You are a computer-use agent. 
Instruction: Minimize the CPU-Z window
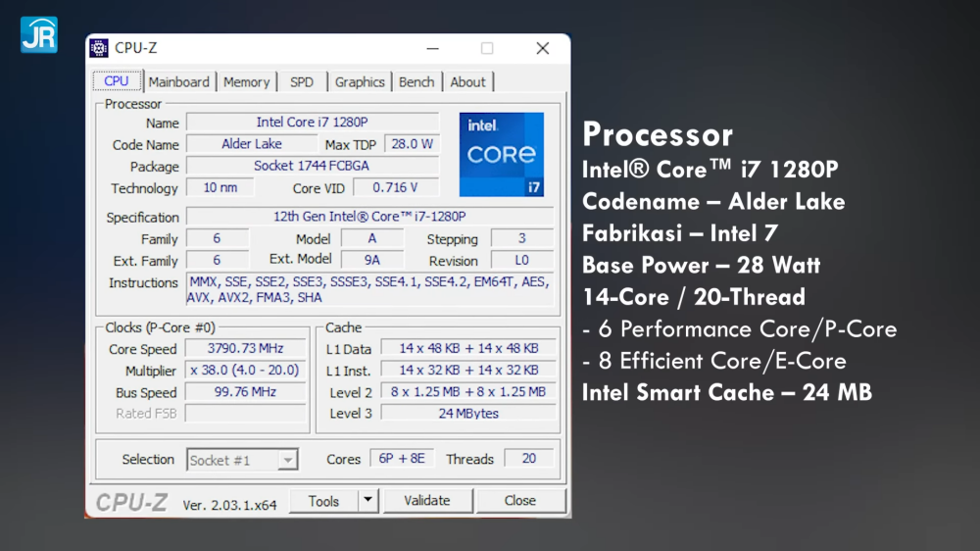click(432, 48)
